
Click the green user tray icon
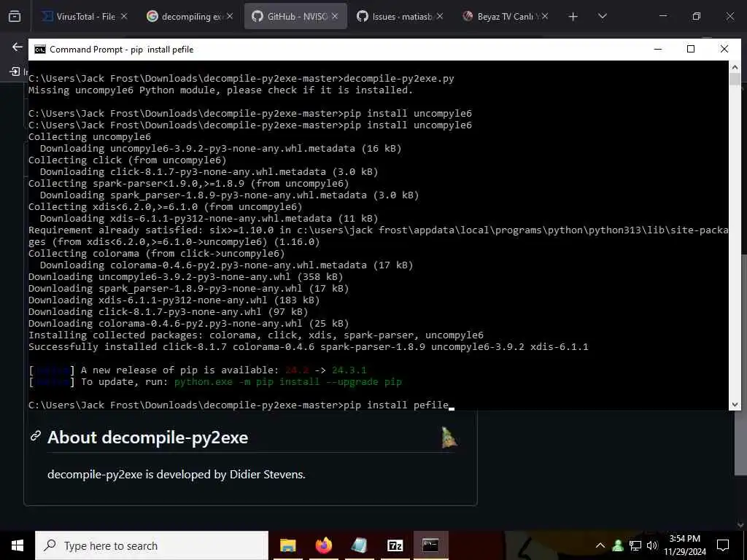point(618,545)
